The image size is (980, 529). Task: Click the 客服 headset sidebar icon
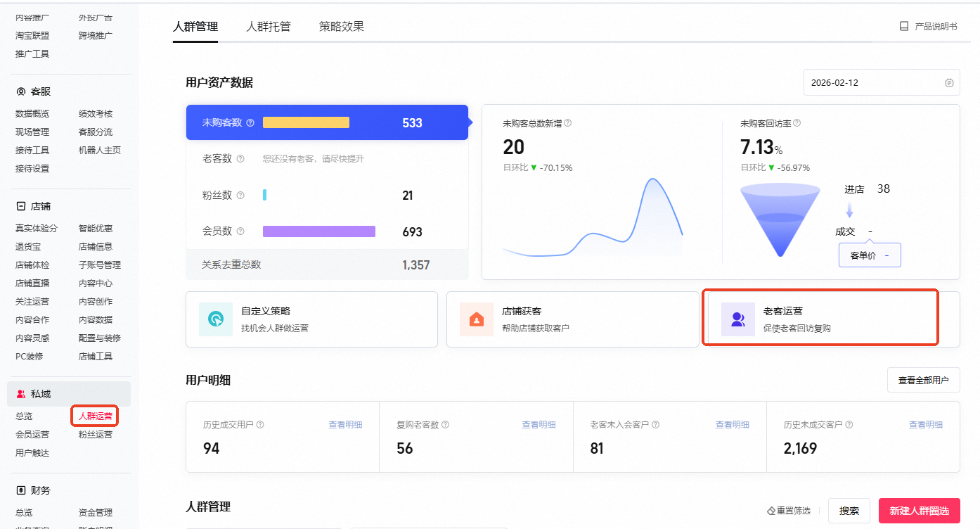[x=21, y=91]
